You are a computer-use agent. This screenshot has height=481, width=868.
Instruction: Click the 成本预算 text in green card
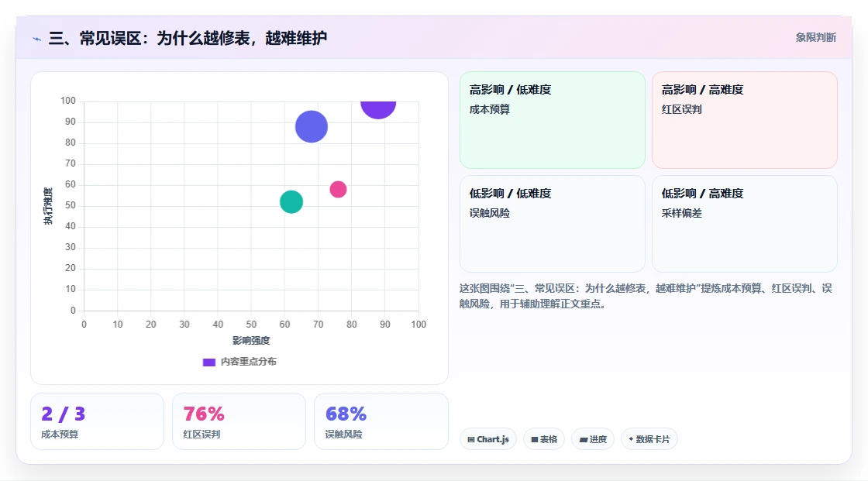(x=490, y=109)
